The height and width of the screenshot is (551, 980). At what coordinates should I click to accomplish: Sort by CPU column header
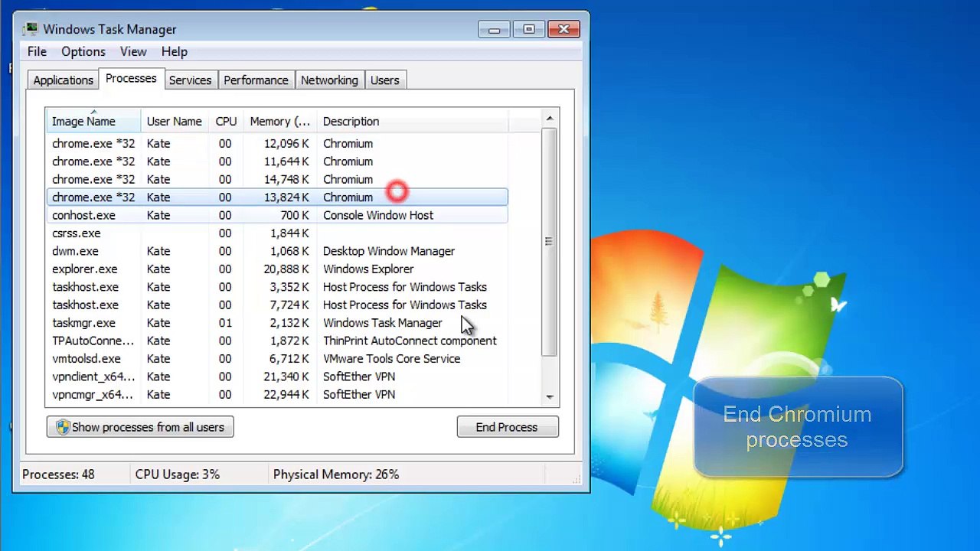pos(226,121)
